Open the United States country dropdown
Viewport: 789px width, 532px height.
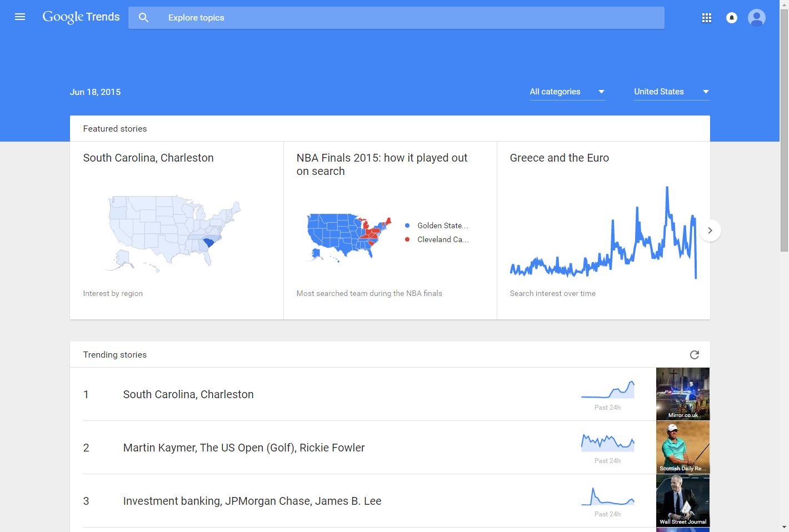coord(671,92)
